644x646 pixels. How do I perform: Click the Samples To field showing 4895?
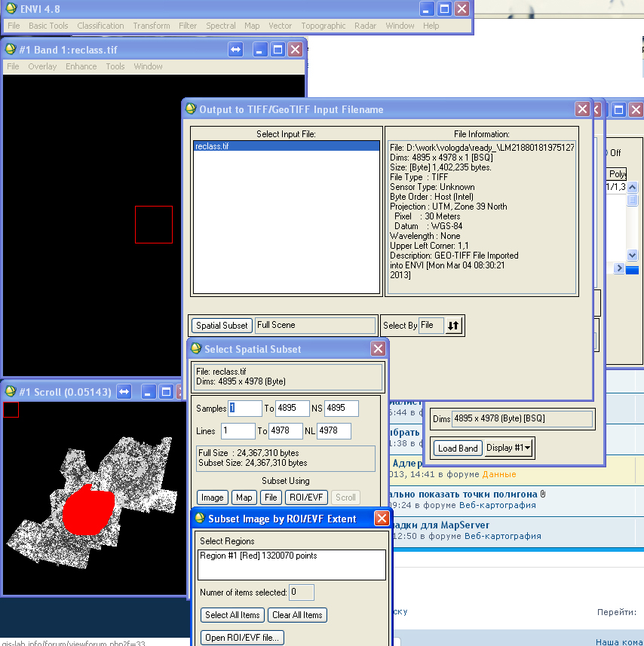[x=293, y=408]
